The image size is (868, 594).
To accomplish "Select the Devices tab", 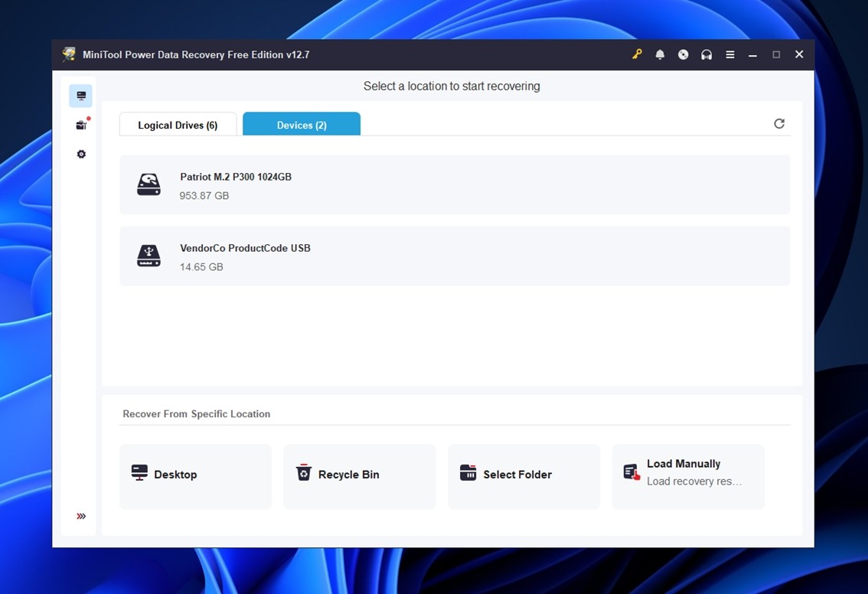I will coord(302,125).
